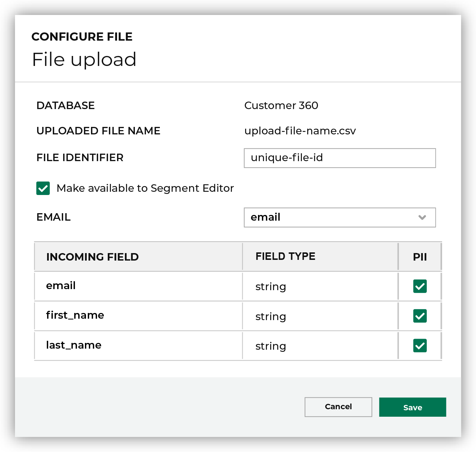This screenshot has width=476, height=452.
Task: Save the file configuration
Action: pos(412,407)
